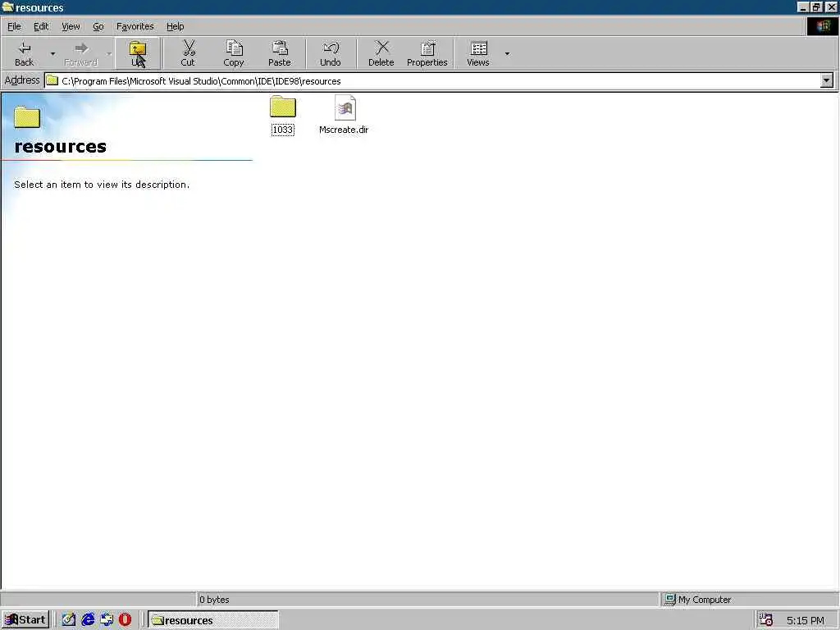Viewport: 840px width, 630px height.
Task: Click the Views toolbar button
Action: point(478,53)
